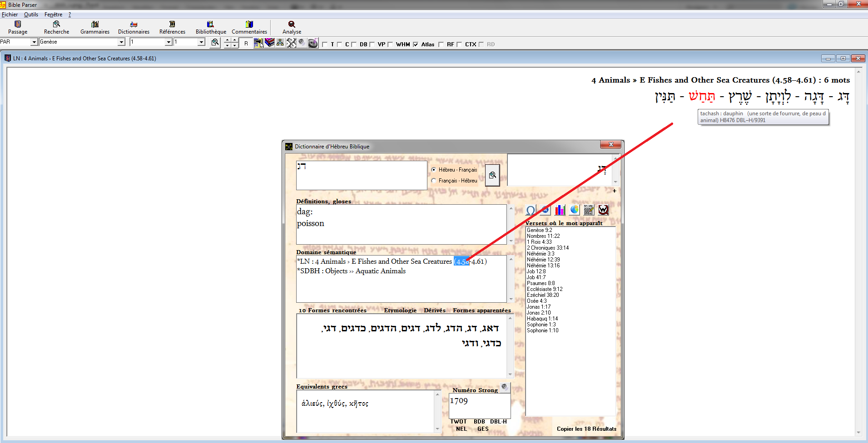Viewport: 868px width, 443px height.
Task: Click the hierarchy tree diagram icon
Action: [x=280, y=43]
